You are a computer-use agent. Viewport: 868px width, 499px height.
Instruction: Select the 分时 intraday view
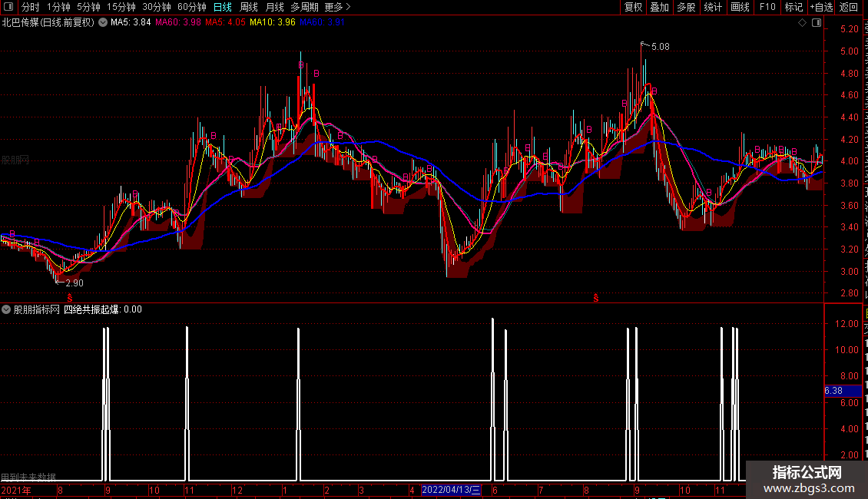pos(31,7)
